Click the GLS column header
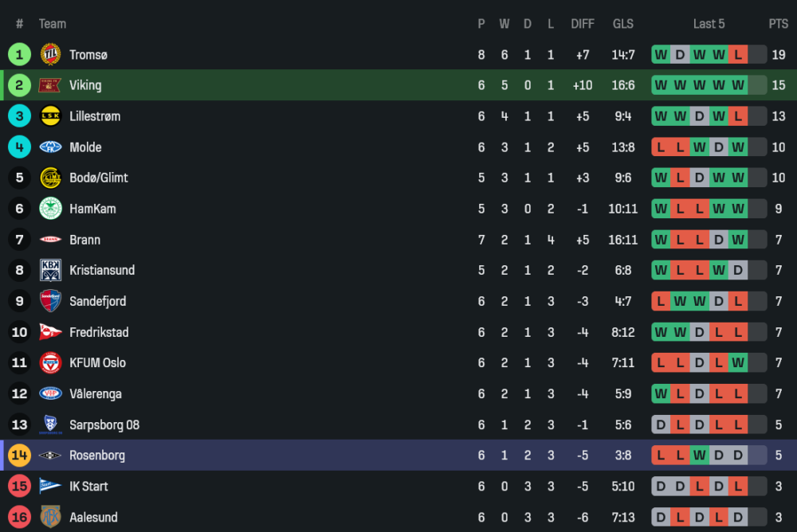797x532 pixels. (623, 24)
